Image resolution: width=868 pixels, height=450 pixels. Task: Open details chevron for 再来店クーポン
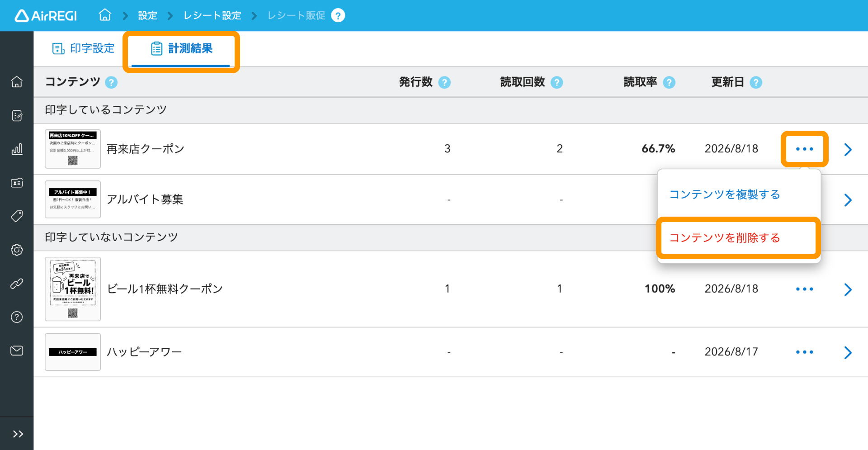tap(848, 149)
